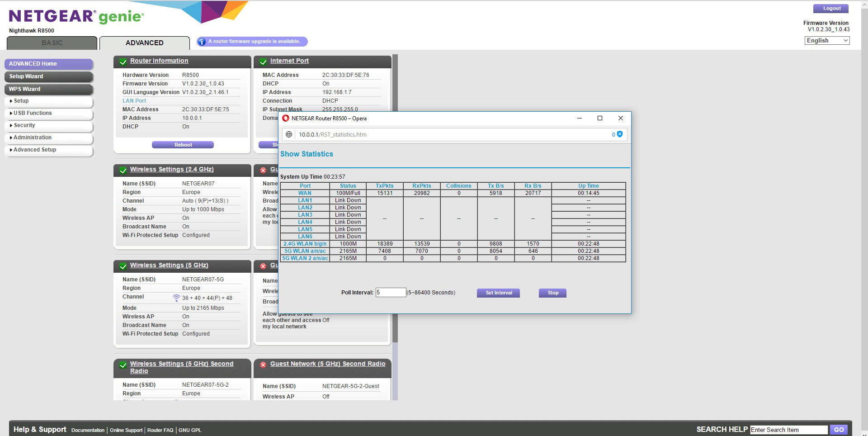Click the WAN status value 100M/Full
The height and width of the screenshot is (436, 868).
[348, 193]
